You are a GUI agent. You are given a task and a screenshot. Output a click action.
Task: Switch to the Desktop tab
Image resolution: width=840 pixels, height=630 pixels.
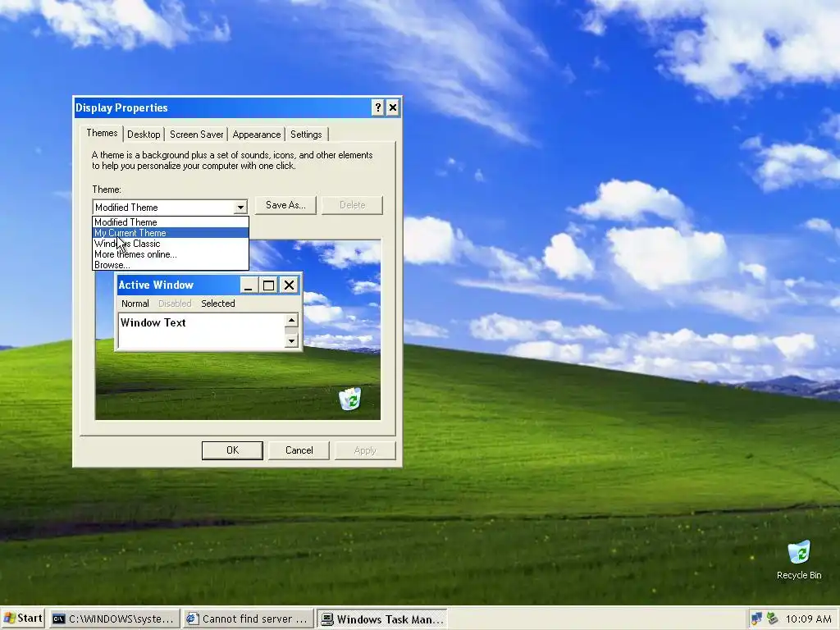click(x=144, y=135)
